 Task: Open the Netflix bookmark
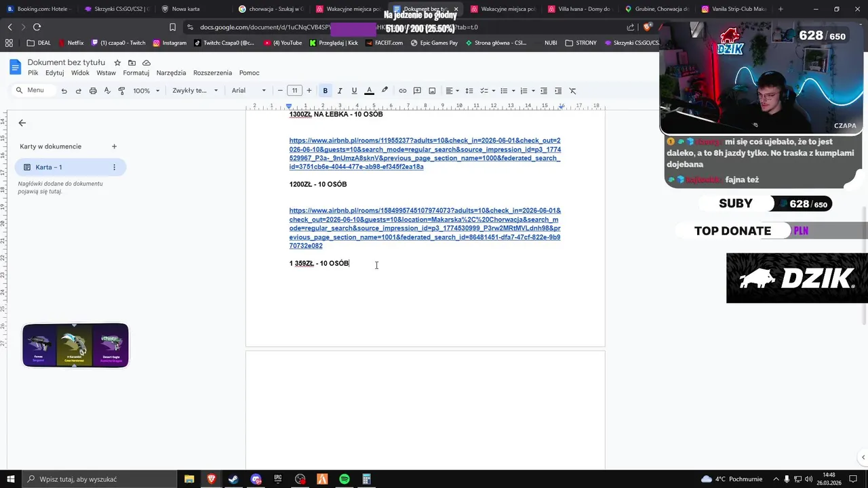pyautogui.click(x=71, y=43)
